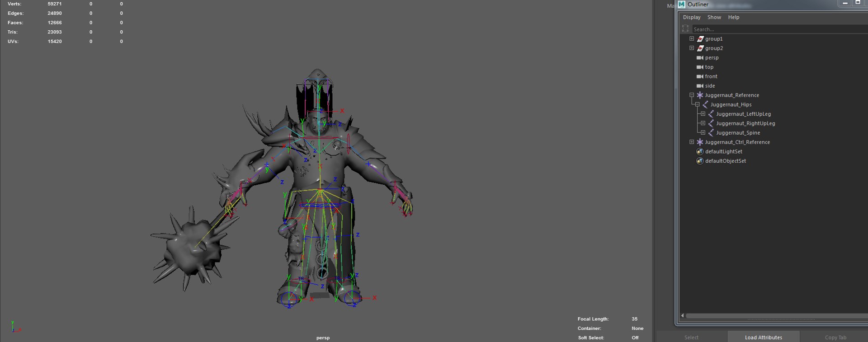Image resolution: width=868 pixels, height=342 pixels.
Task: Expand the group1 node in Outliner
Action: 692,38
